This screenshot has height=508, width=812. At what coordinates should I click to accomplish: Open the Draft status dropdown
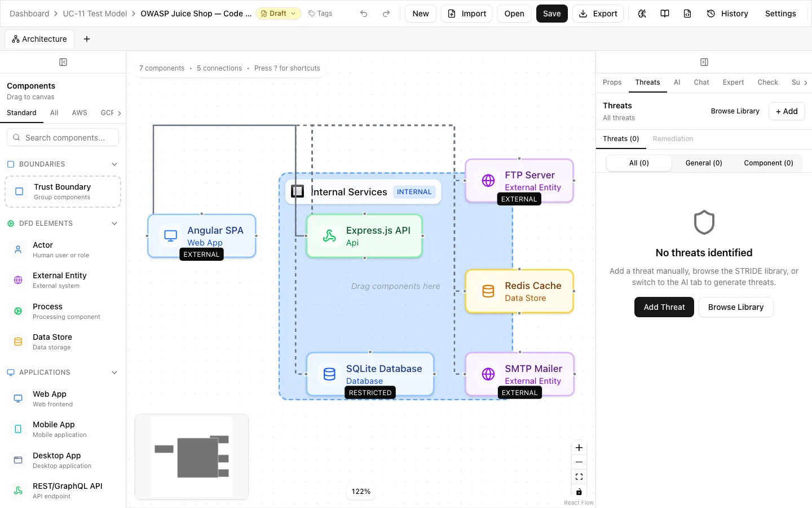click(x=279, y=14)
